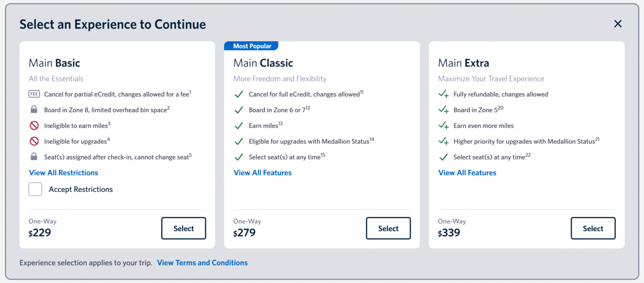Screen dimensions: 644x283
Task: Click the checkmark beside Cancel for full eCredit
Action: pyautogui.click(x=239, y=94)
